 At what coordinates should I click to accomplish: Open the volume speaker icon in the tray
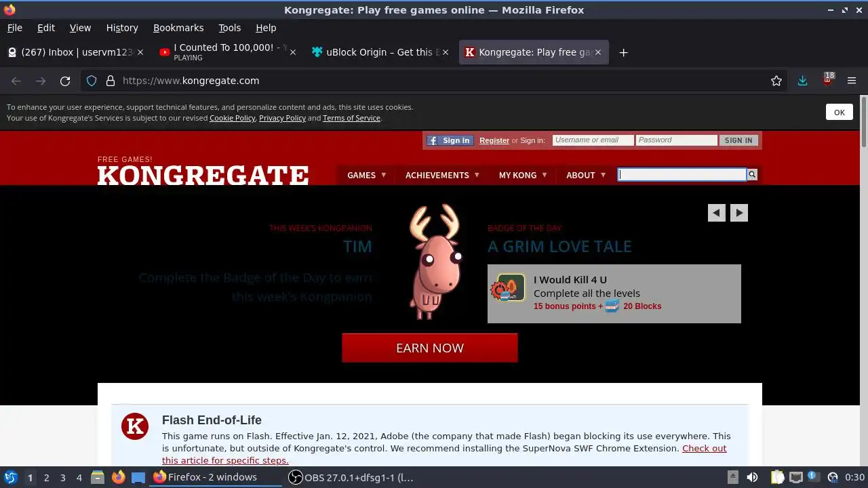[751, 477]
